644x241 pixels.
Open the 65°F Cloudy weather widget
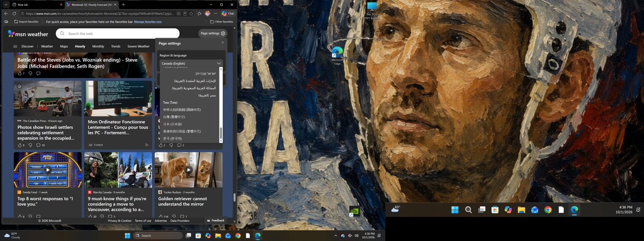pyautogui.click(x=12, y=235)
